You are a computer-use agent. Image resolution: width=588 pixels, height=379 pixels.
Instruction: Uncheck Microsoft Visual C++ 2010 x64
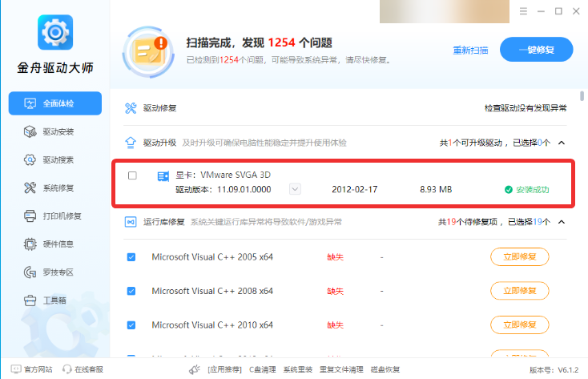coord(131,325)
